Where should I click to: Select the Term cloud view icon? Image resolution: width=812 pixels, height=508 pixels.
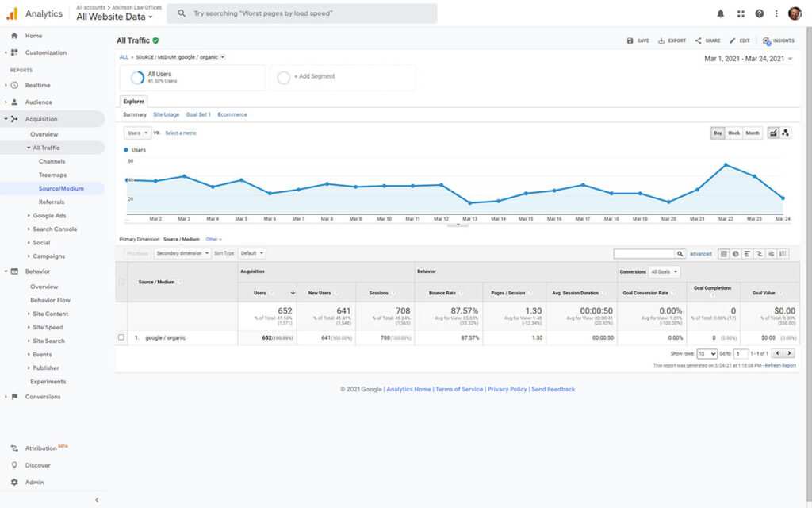771,254
